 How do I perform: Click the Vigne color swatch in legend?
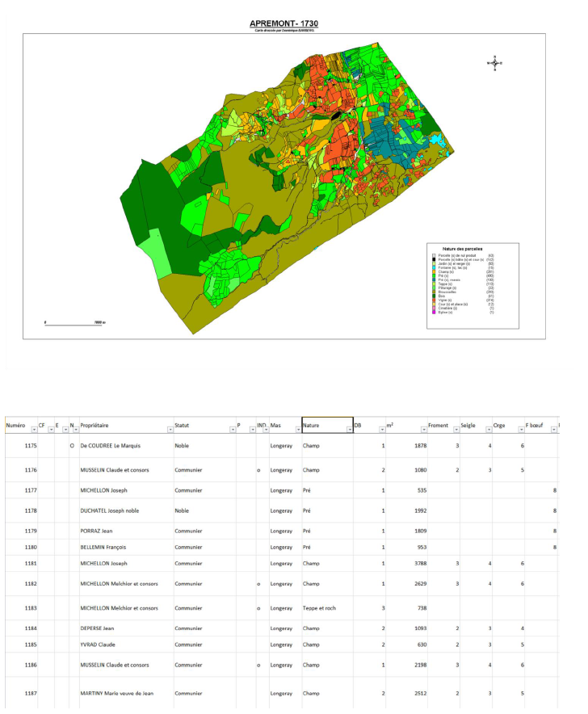(434, 300)
